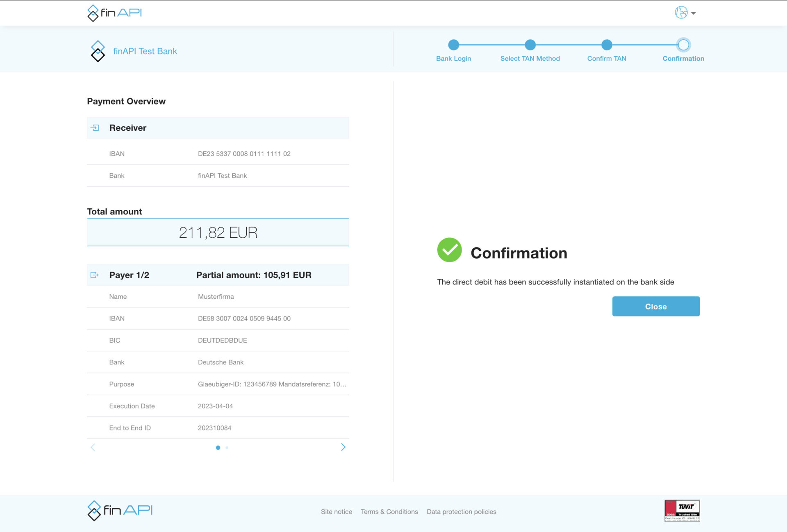Click the Payer 1/2 export icon
The width and height of the screenshot is (787, 532).
95,275
